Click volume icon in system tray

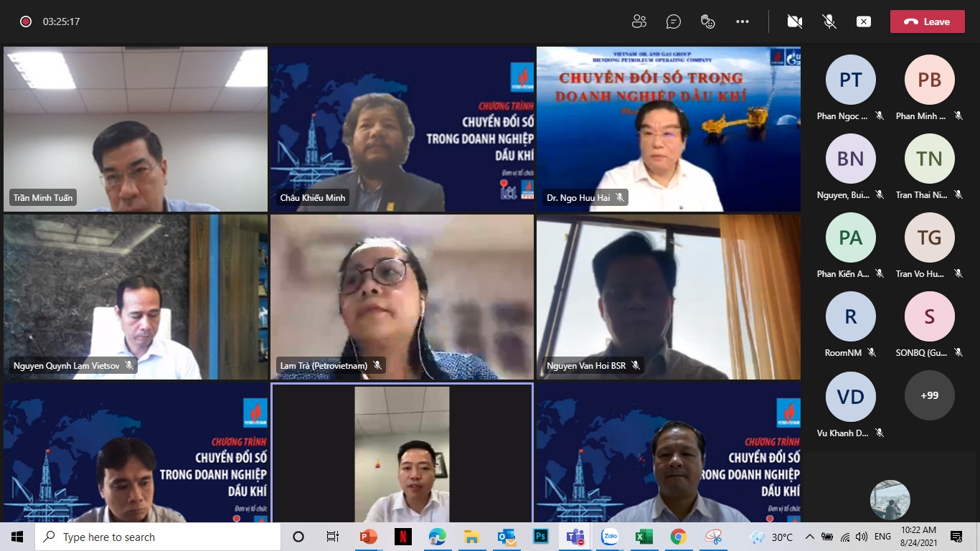click(x=862, y=537)
